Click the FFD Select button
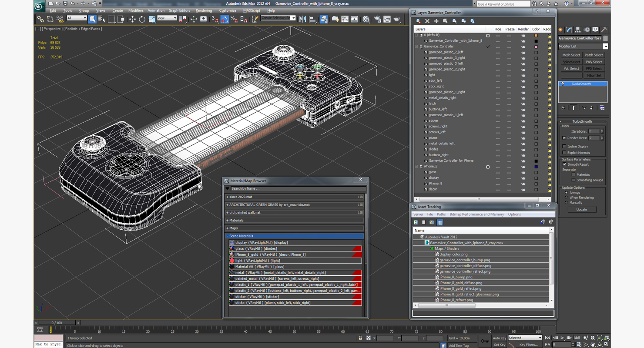 pos(594,68)
